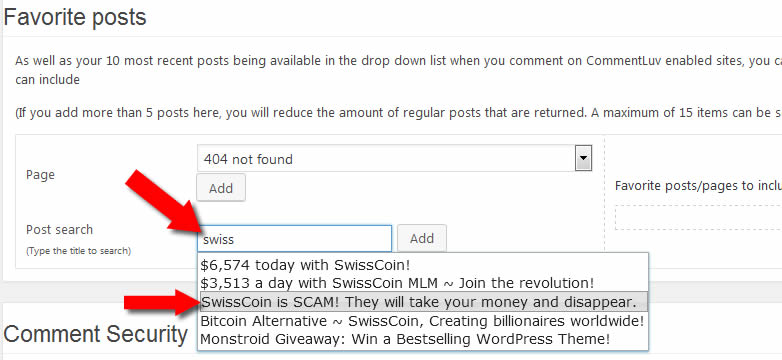
Task: Focus the Post search field containing 'swiss'
Action: (295, 239)
